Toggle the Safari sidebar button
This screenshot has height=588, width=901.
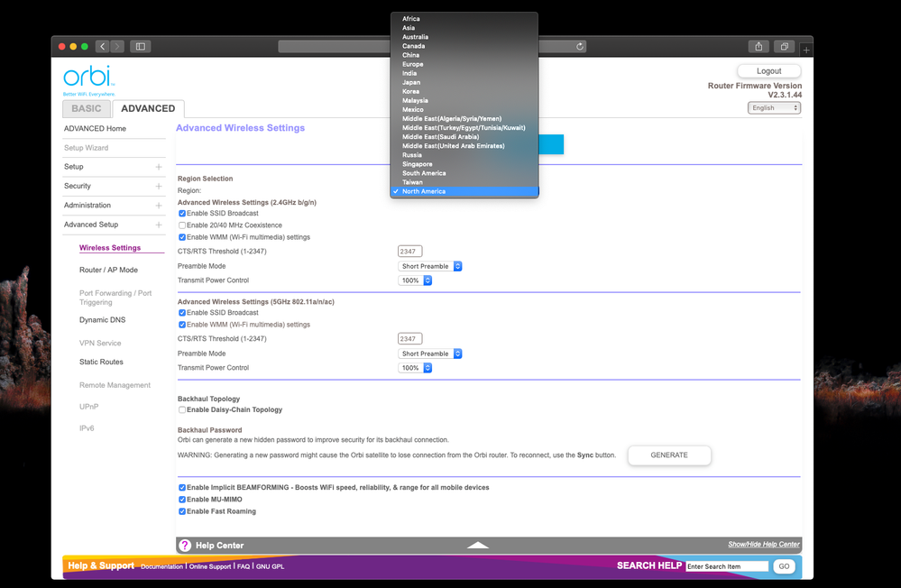(140, 46)
